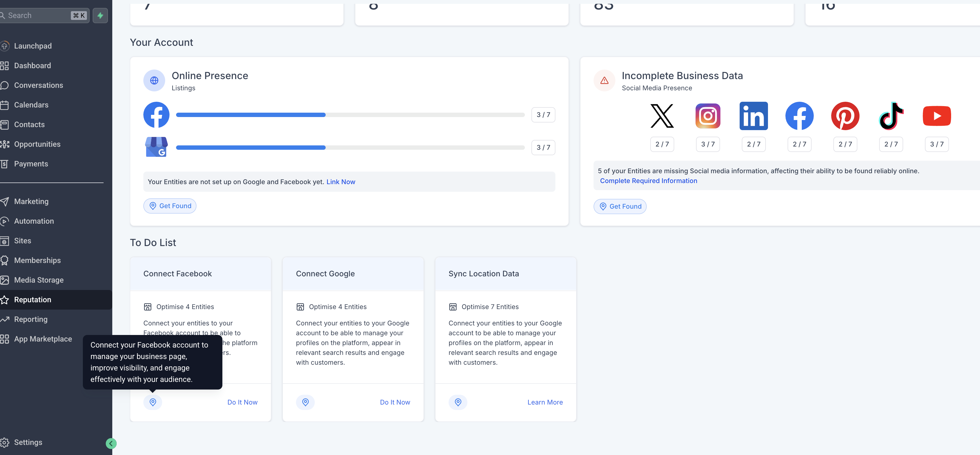Image resolution: width=980 pixels, height=455 pixels.
Task: Click location pin icon in Connect Google card
Action: pyautogui.click(x=305, y=402)
